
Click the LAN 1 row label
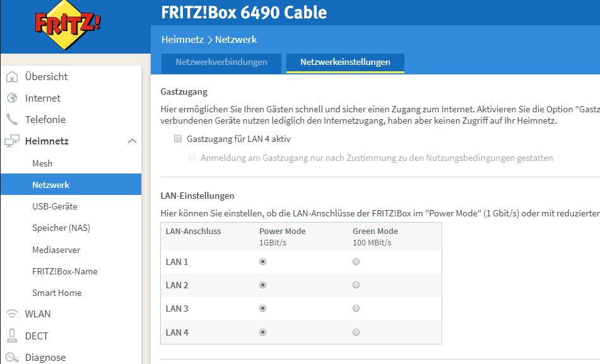177,262
